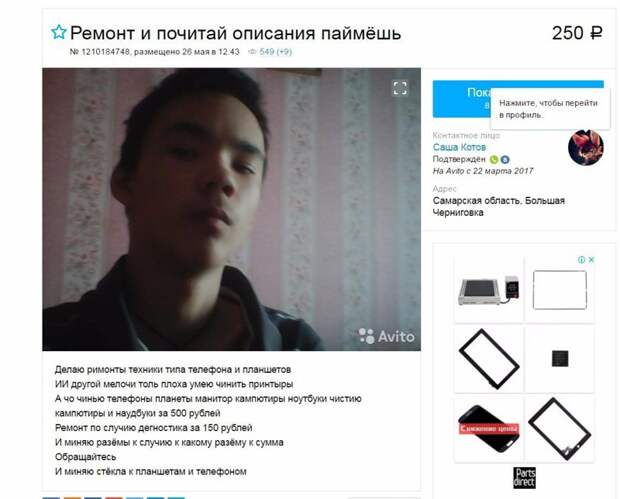620x499 pixels.
Task: Click the small black chip ad
Action: tap(560, 359)
